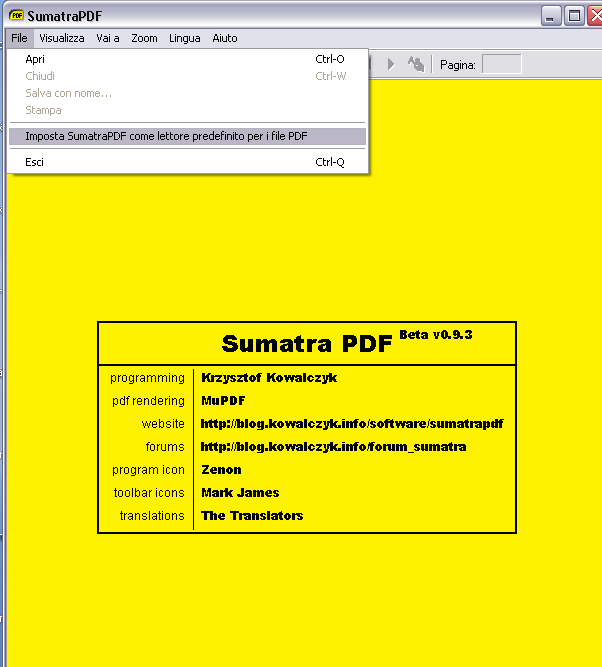602x667 pixels.
Task: Click the Mark James toolbar icons credit
Action: point(240,493)
